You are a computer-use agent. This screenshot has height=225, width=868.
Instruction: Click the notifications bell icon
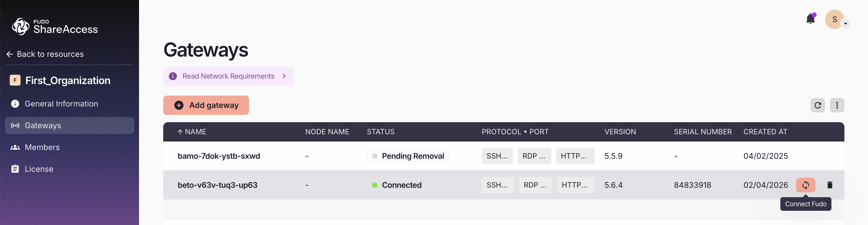[x=810, y=19]
